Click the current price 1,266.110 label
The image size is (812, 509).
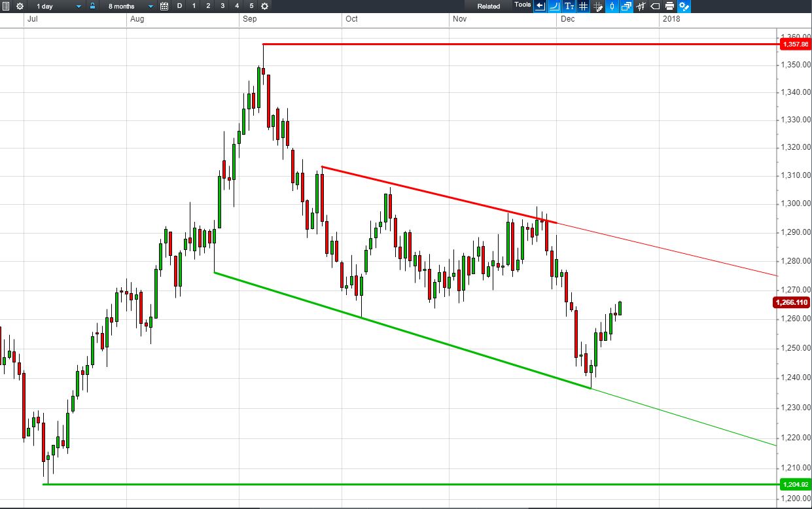(x=792, y=302)
